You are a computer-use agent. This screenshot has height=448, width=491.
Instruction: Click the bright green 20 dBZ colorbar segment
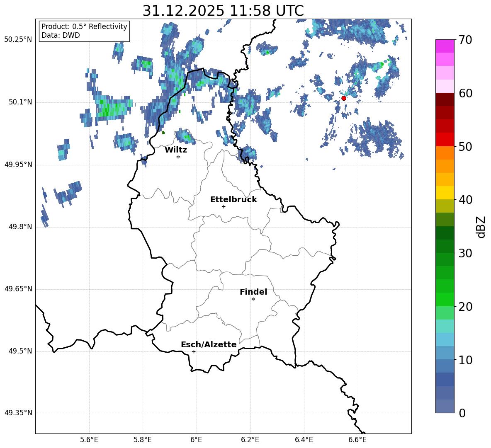coord(445,299)
